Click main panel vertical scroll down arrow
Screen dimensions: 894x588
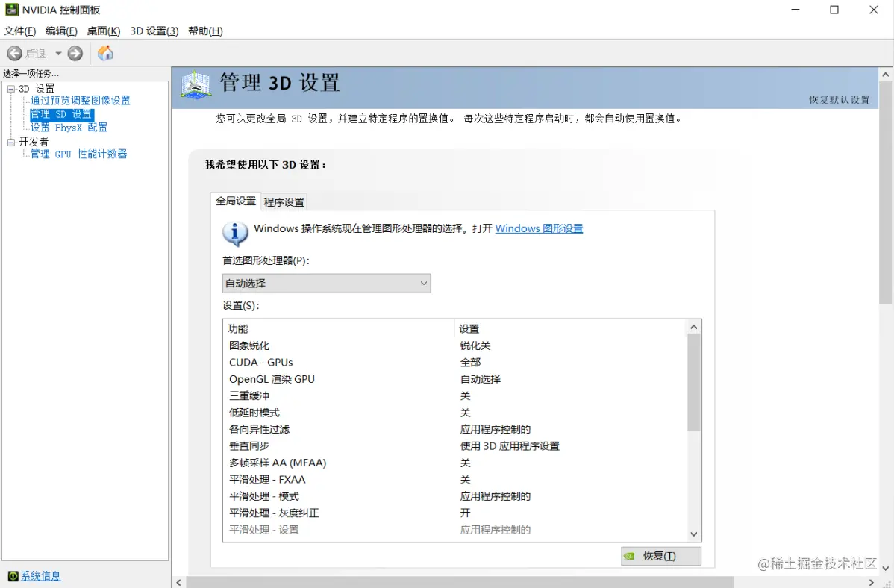[886, 568]
